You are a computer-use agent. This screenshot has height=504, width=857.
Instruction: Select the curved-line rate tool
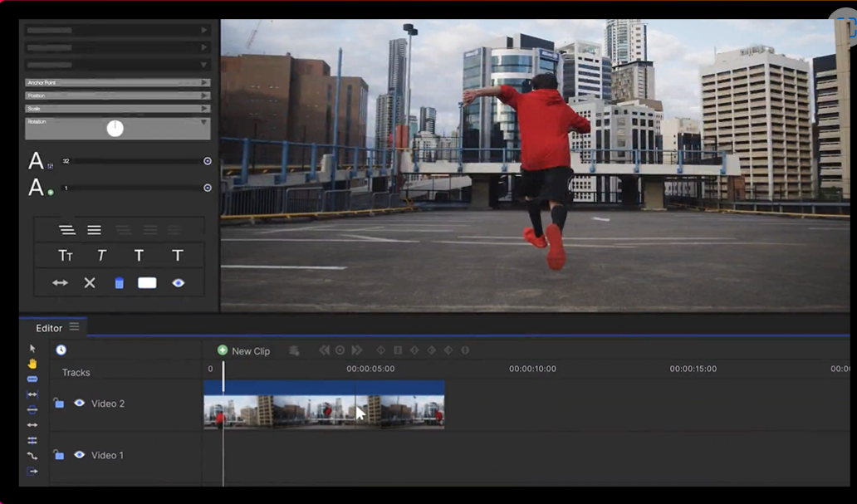[32, 455]
